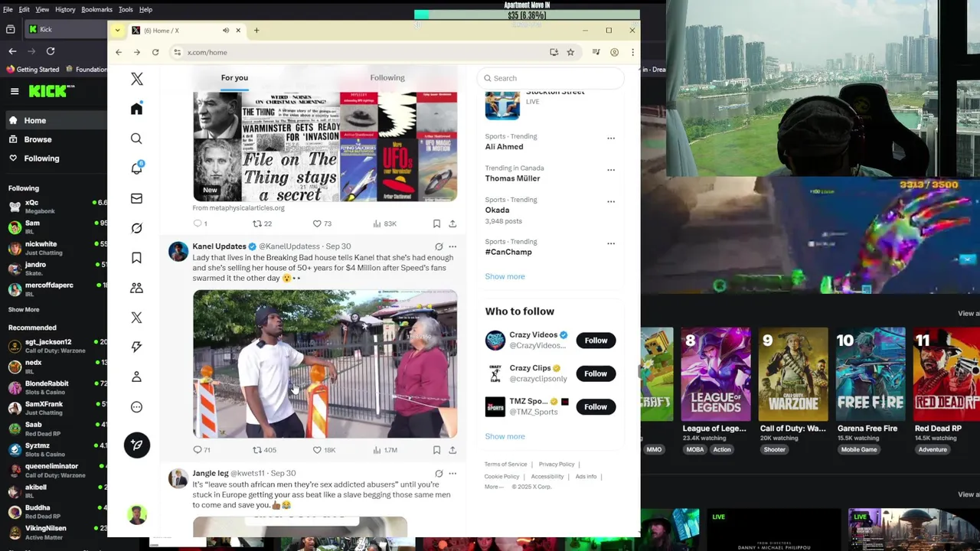The image size is (980, 551).
Task: Open Firefox History menu
Action: (x=65, y=9)
